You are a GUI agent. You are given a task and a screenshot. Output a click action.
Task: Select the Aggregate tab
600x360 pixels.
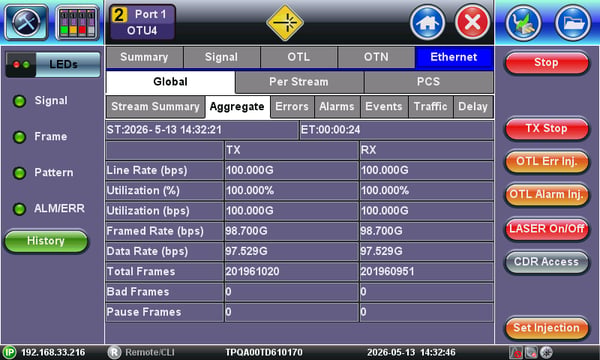(237, 107)
